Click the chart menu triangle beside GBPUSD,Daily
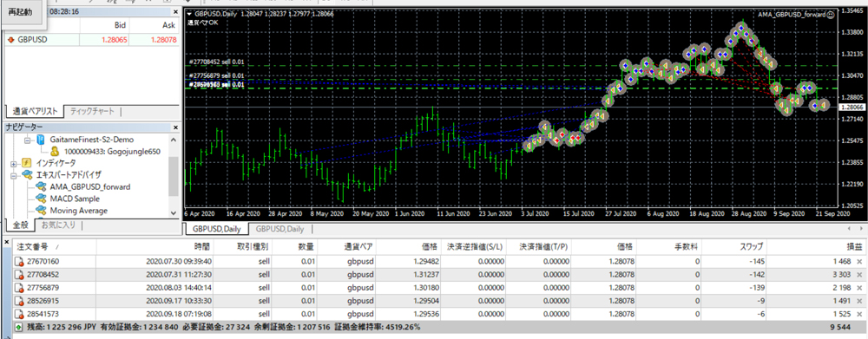 [190, 14]
